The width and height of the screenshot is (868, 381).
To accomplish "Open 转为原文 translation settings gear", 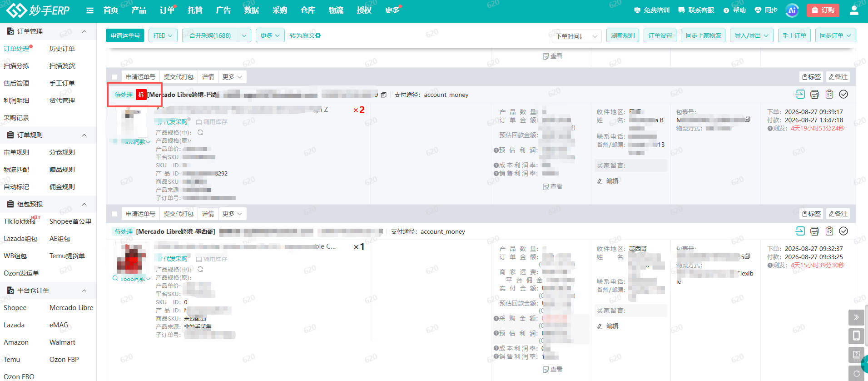I will click(318, 35).
